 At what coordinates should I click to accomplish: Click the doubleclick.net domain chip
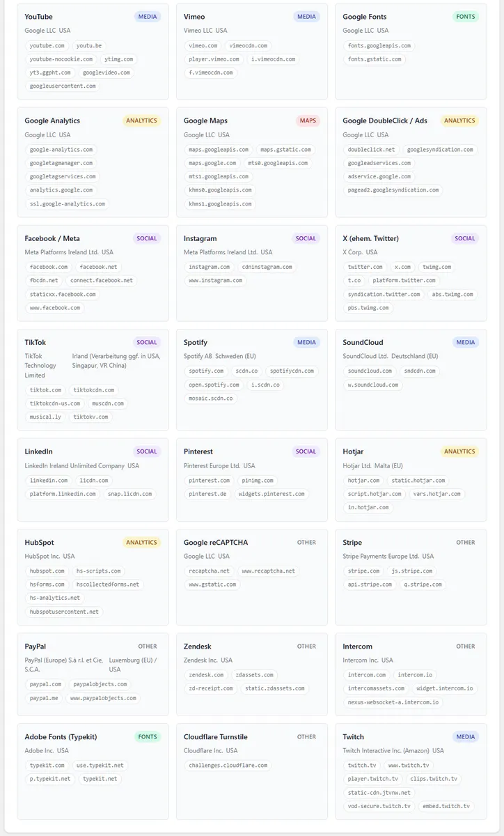click(x=371, y=150)
